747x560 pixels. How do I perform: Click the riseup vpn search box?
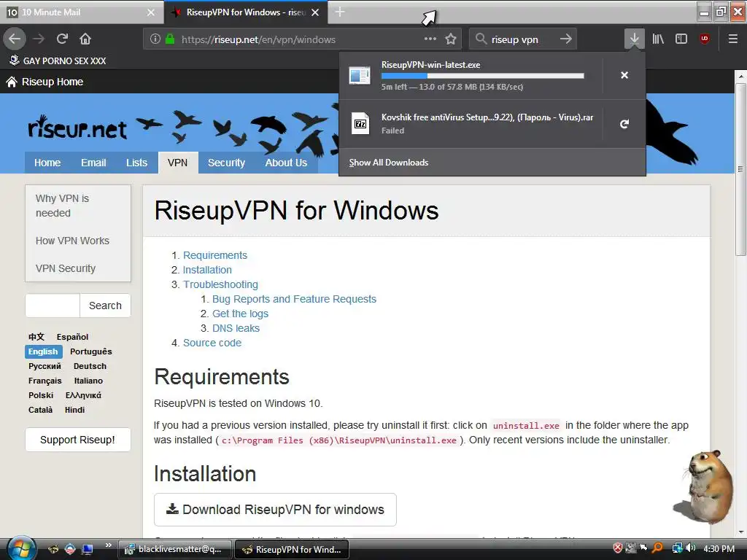(522, 39)
